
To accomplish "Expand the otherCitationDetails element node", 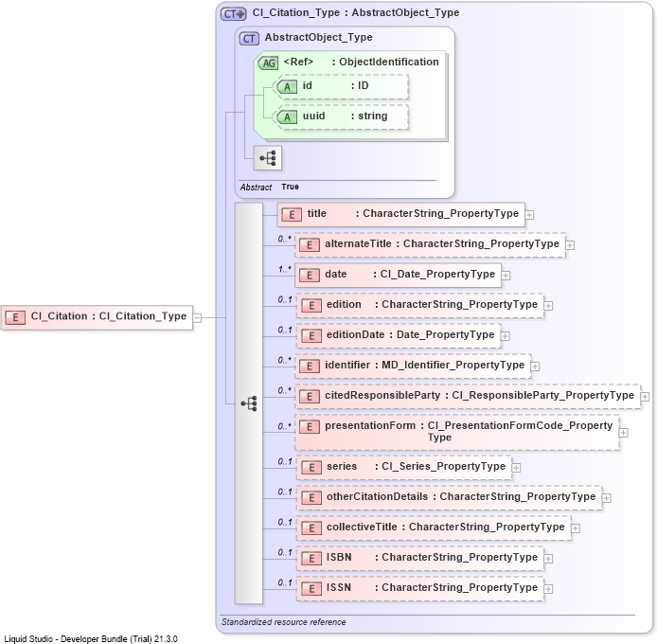I will [x=606, y=497].
